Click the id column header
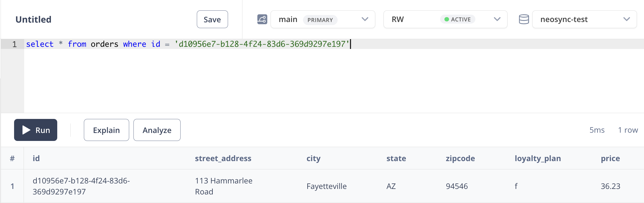The image size is (644, 203). pyautogui.click(x=36, y=158)
